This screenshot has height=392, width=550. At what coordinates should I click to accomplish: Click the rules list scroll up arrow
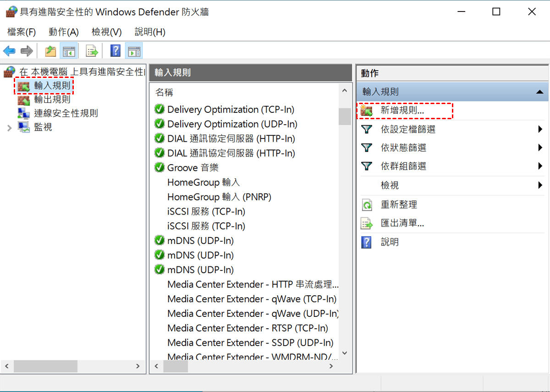click(x=345, y=91)
